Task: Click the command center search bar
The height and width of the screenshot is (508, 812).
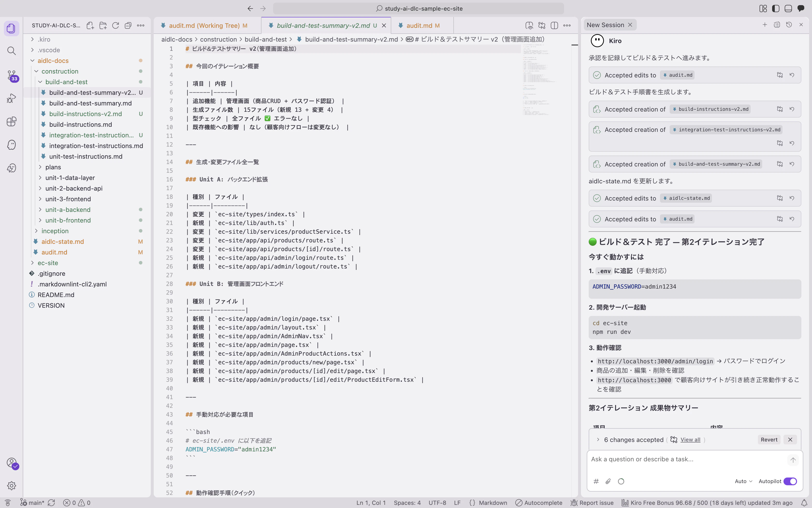Action: pyautogui.click(x=418, y=8)
